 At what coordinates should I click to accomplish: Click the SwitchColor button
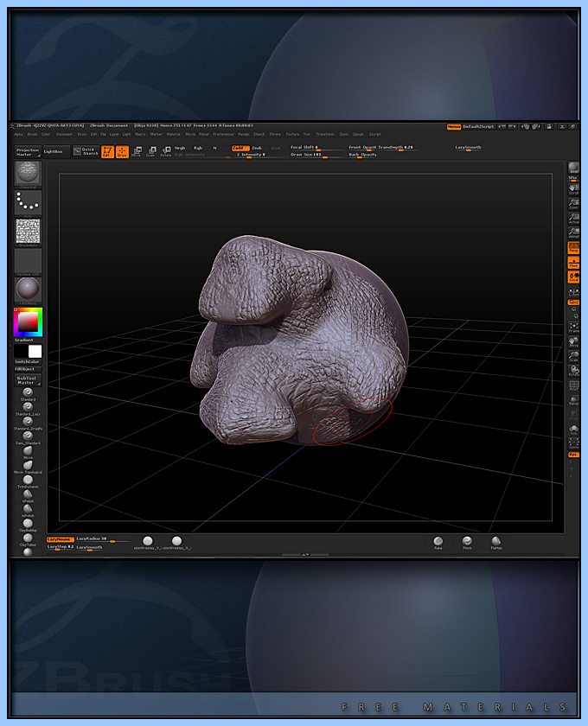click(x=28, y=361)
